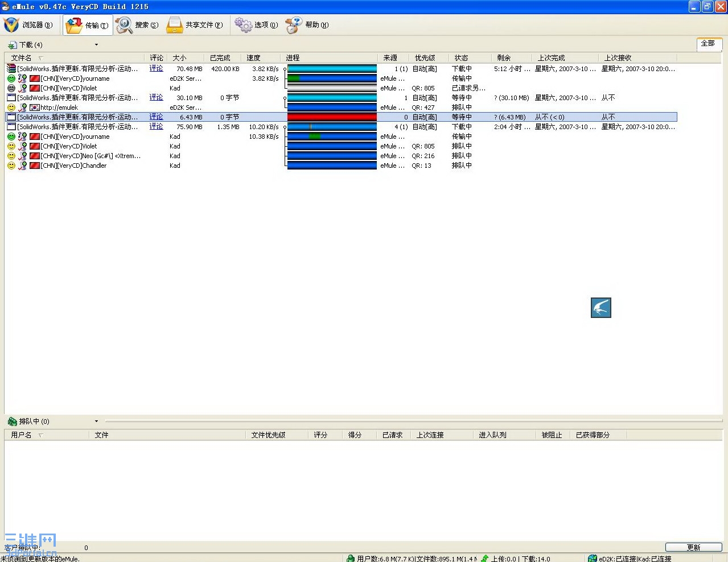Click the red progress bar of the 6.43 MB file

(332, 117)
